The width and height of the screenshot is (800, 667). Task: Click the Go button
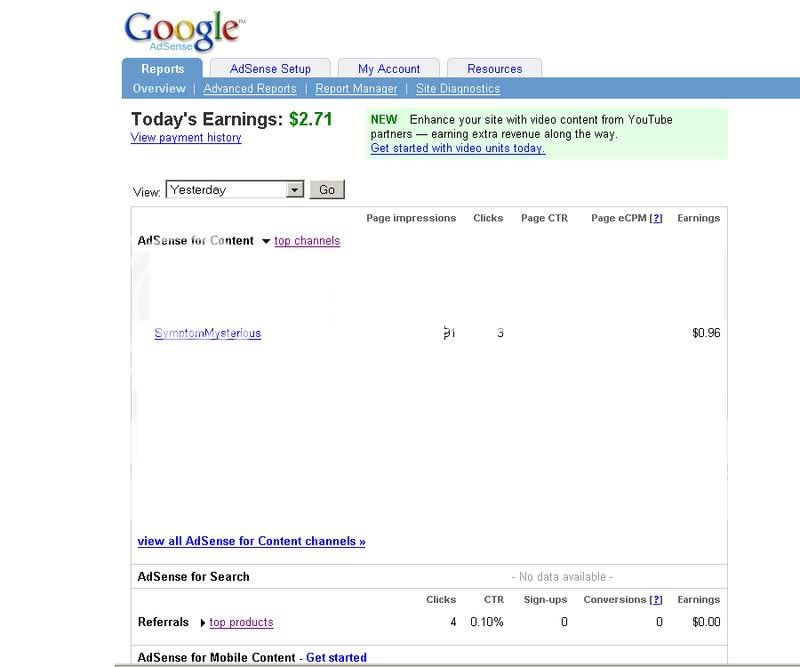[x=327, y=189]
